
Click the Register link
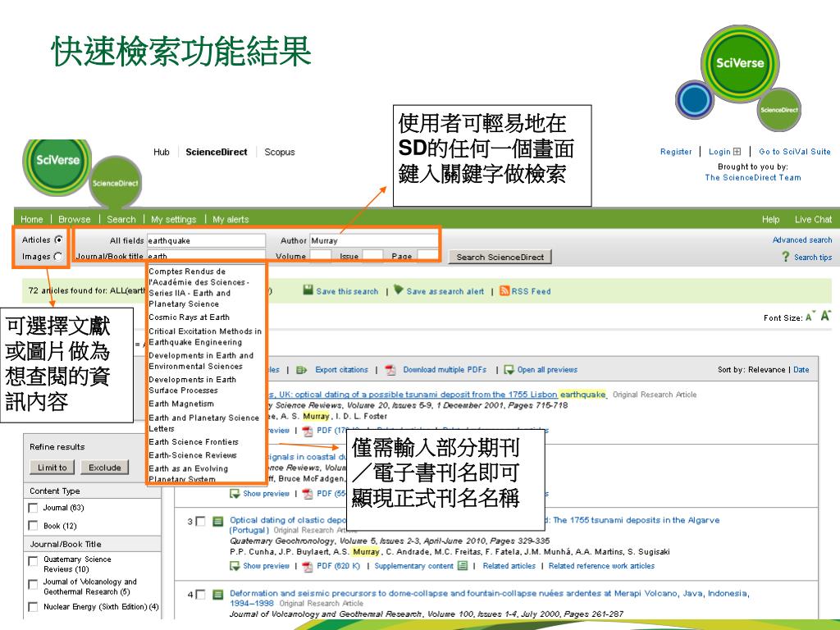pyautogui.click(x=676, y=152)
